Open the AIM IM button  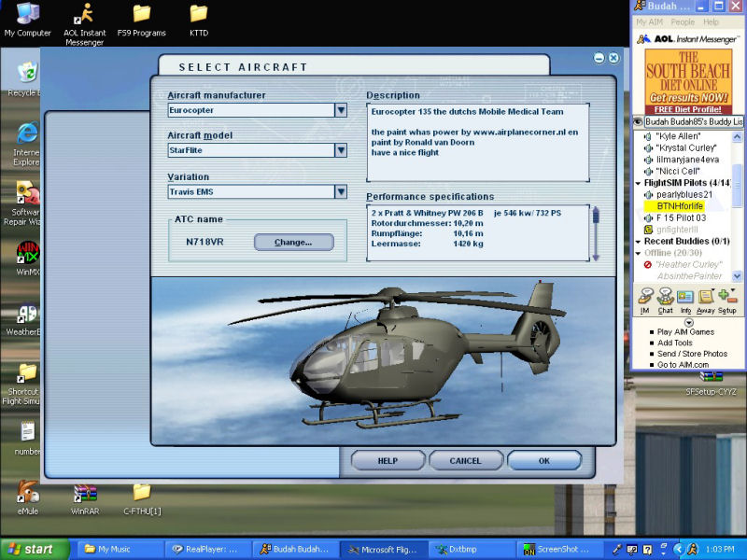click(644, 299)
